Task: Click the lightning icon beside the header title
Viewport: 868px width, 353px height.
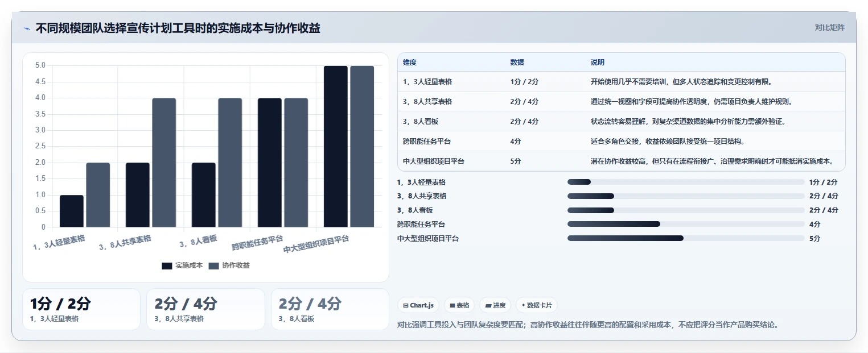Action: pos(27,28)
